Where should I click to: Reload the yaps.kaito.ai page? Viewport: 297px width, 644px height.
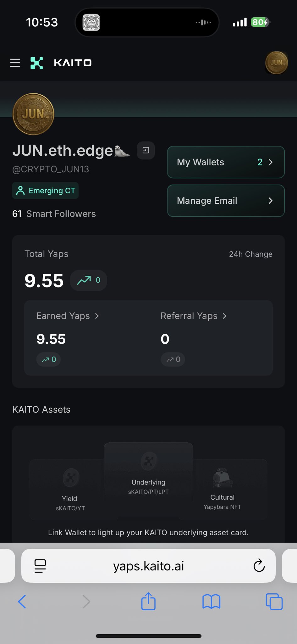pyautogui.click(x=259, y=566)
